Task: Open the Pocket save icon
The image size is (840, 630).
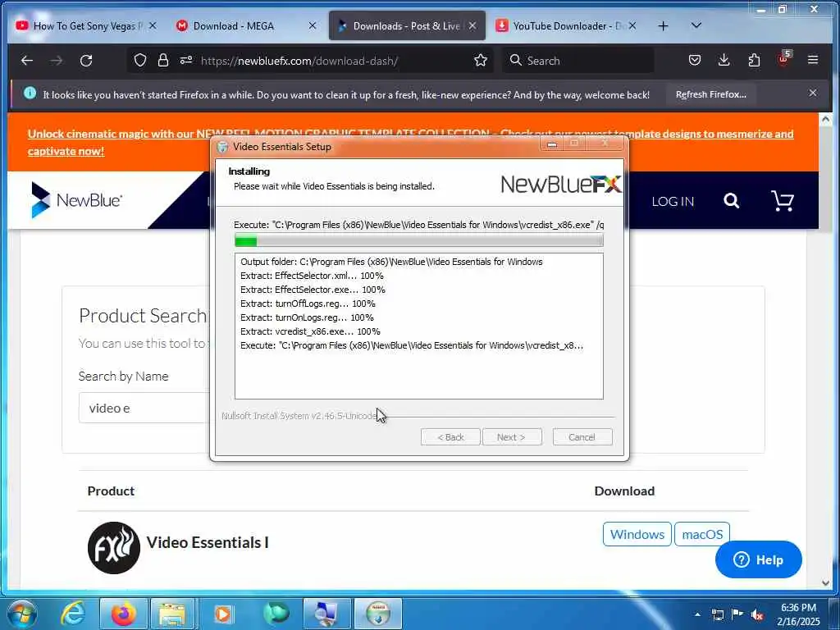Action: click(x=694, y=60)
